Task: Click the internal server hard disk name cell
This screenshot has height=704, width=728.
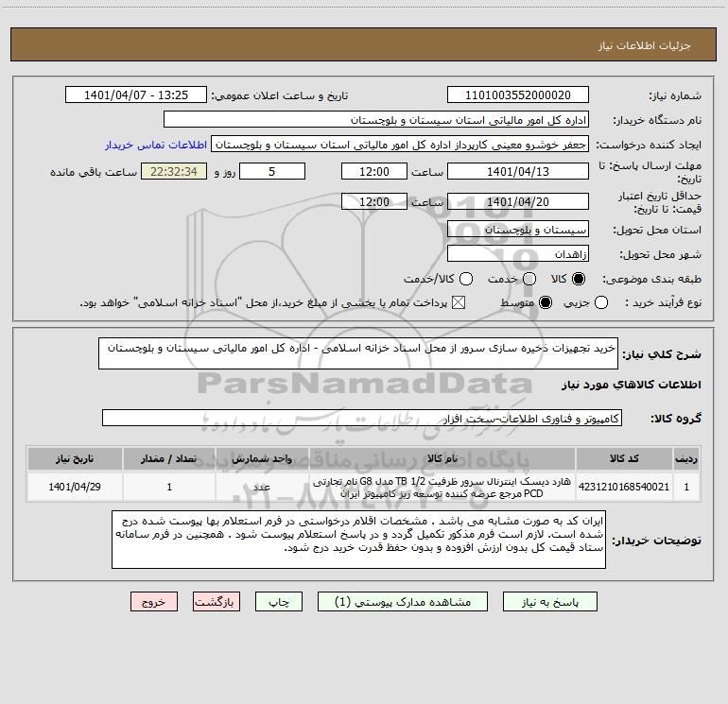Action: coord(442,487)
